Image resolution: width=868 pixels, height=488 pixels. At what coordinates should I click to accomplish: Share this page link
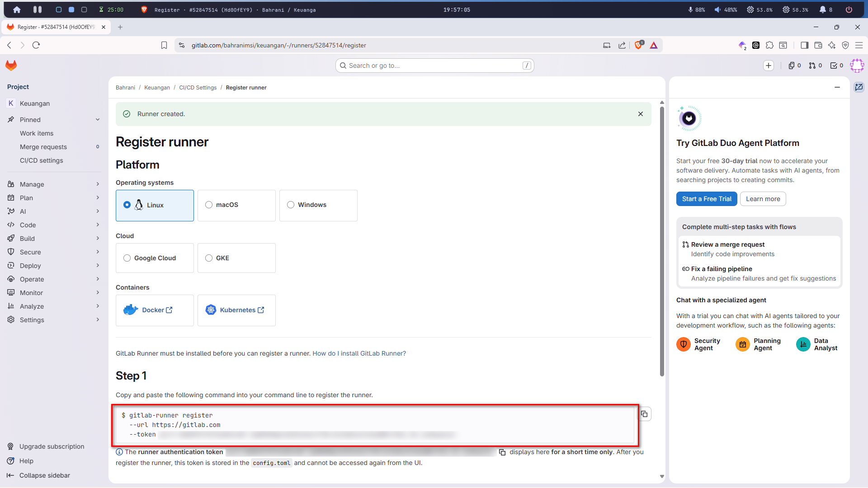tap(622, 45)
